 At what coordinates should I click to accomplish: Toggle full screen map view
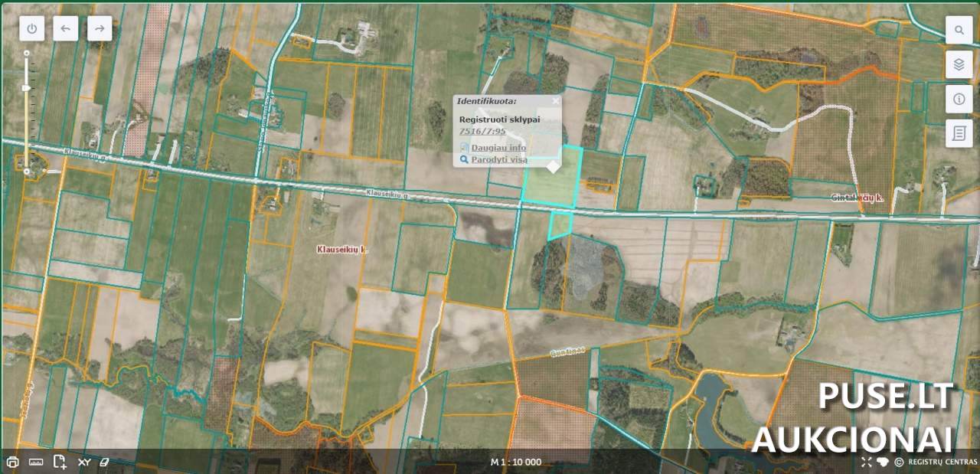click(867, 462)
